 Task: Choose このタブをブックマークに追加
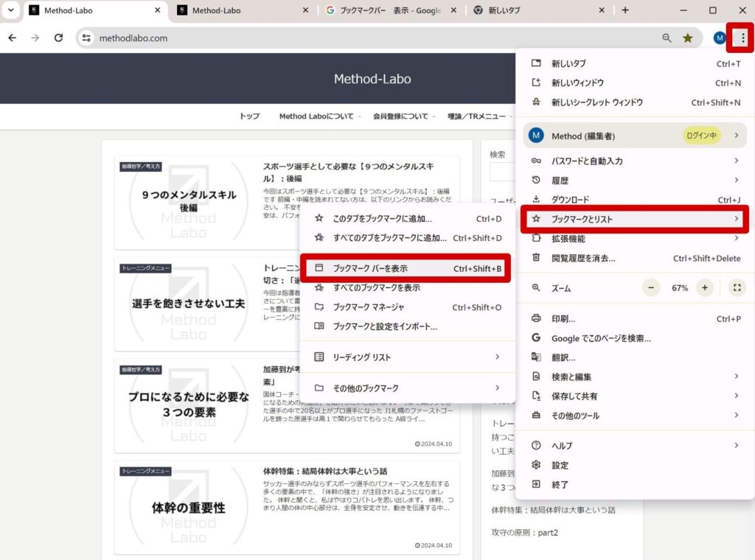tap(407, 218)
